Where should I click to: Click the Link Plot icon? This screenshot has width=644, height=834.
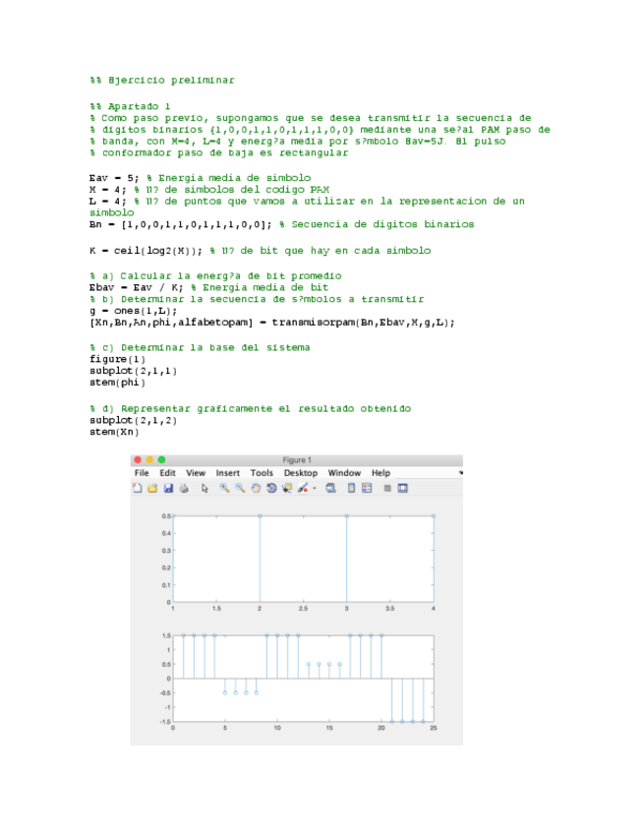330,487
